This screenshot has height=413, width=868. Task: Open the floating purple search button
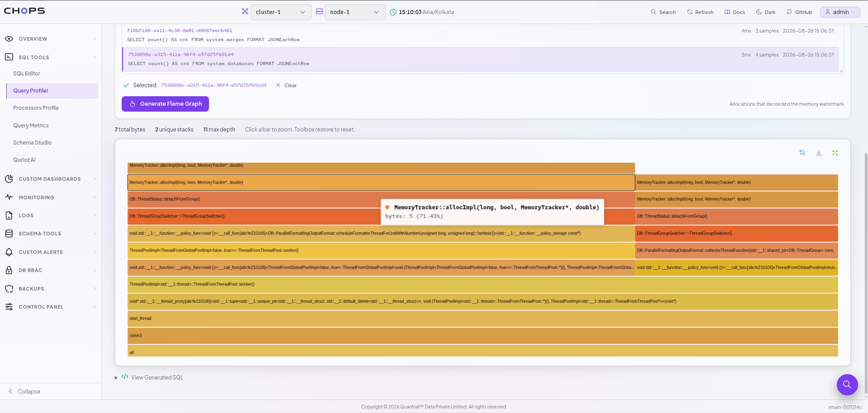[847, 385]
